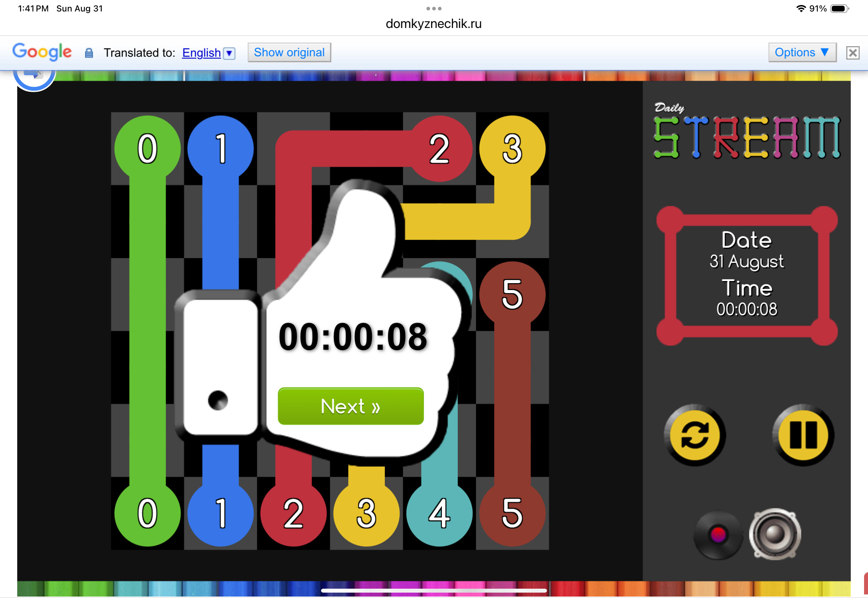Screen dimensions: 868x598
Task: Select the top green 0 node
Action: (x=147, y=149)
